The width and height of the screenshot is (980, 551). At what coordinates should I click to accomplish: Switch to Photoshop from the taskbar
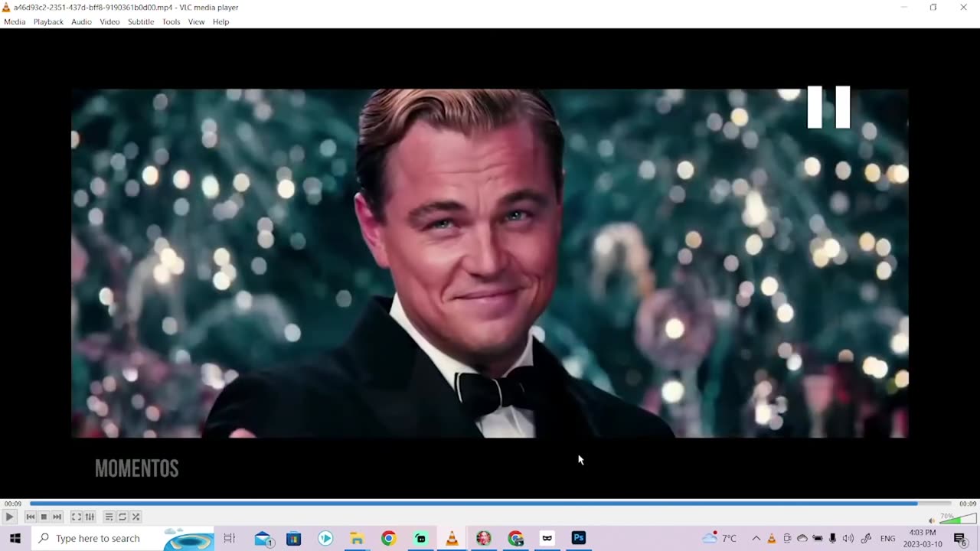pos(579,539)
